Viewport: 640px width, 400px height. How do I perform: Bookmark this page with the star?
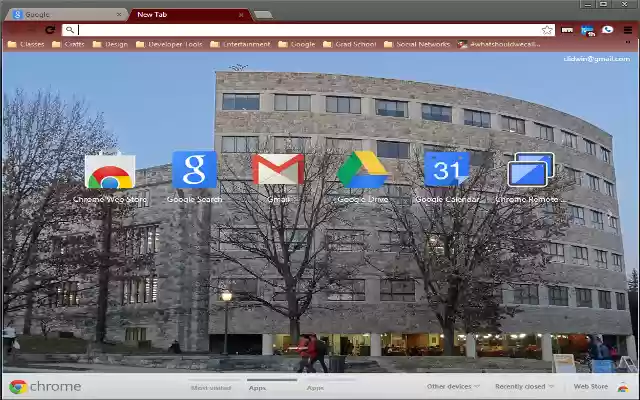pyautogui.click(x=547, y=30)
